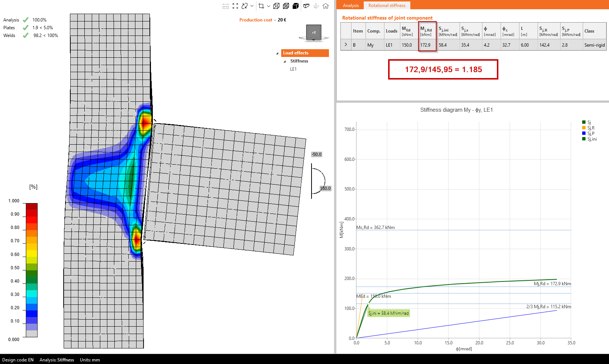Expand row B in stiffness table
Image resolution: width=609 pixels, height=364 pixels.
point(346,45)
